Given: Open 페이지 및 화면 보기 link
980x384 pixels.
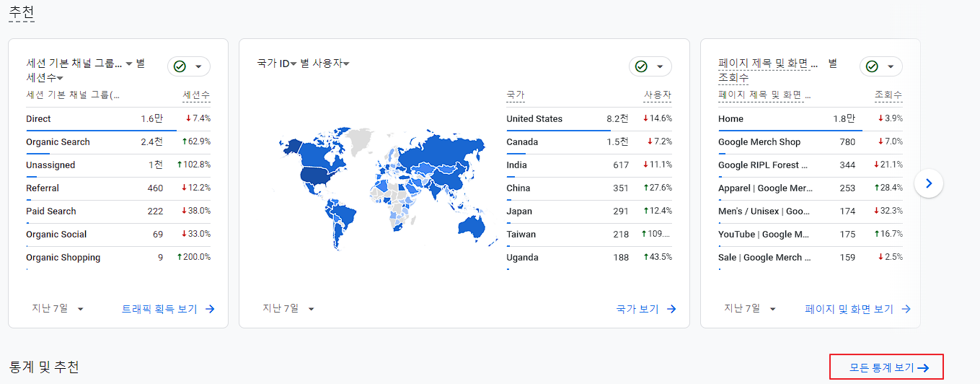Looking at the screenshot, I should [858, 309].
